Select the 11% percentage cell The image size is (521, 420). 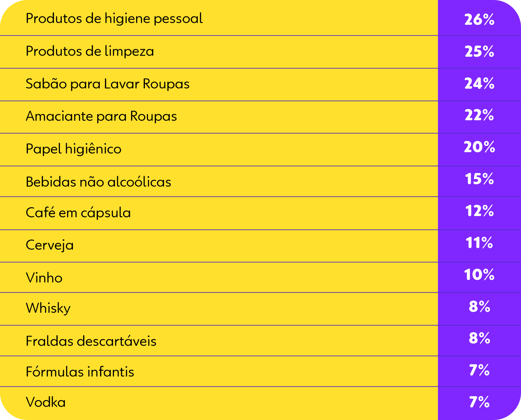point(479,243)
